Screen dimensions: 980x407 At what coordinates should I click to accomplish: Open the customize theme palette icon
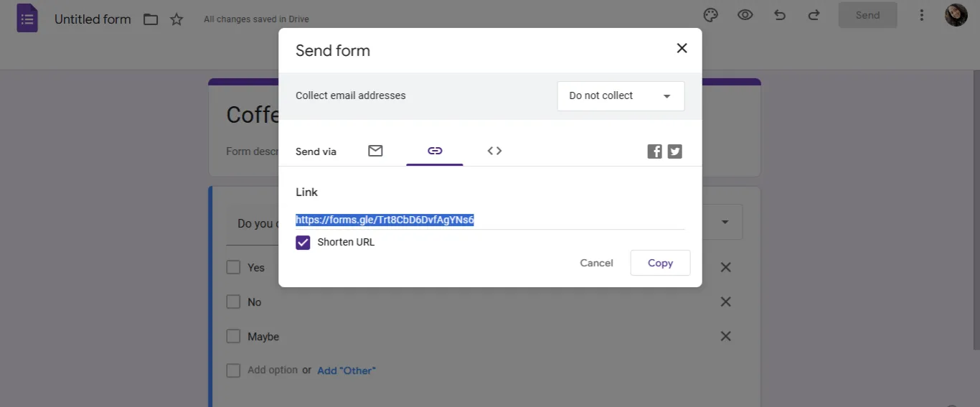click(x=710, y=15)
